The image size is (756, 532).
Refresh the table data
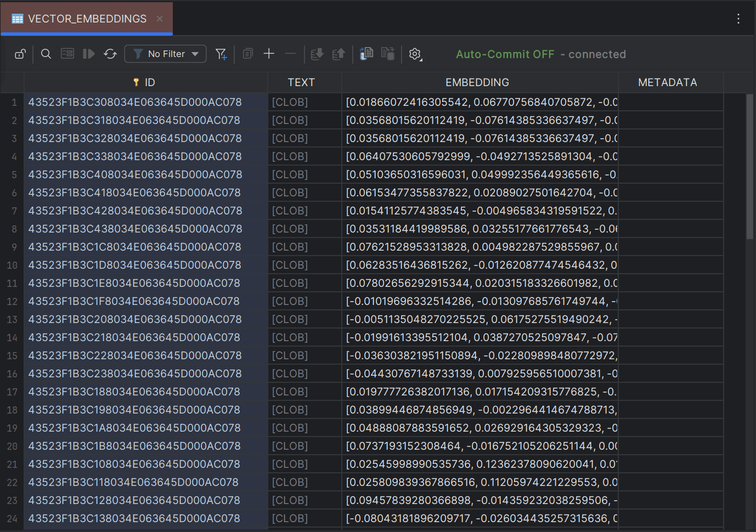pyautogui.click(x=110, y=54)
